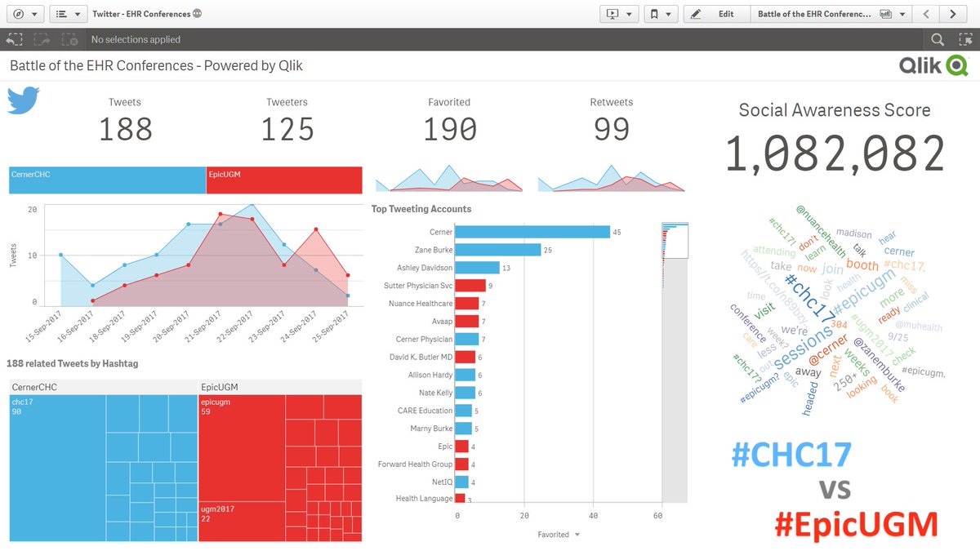980x551 pixels.
Task: Select the Retweets KPI value 99
Action: pos(611,130)
